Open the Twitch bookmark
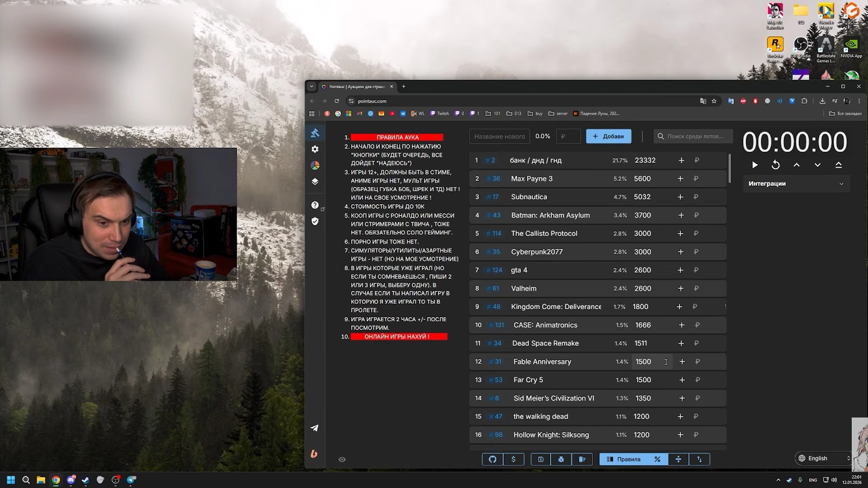Image resolution: width=868 pixels, height=488 pixels. point(439,113)
